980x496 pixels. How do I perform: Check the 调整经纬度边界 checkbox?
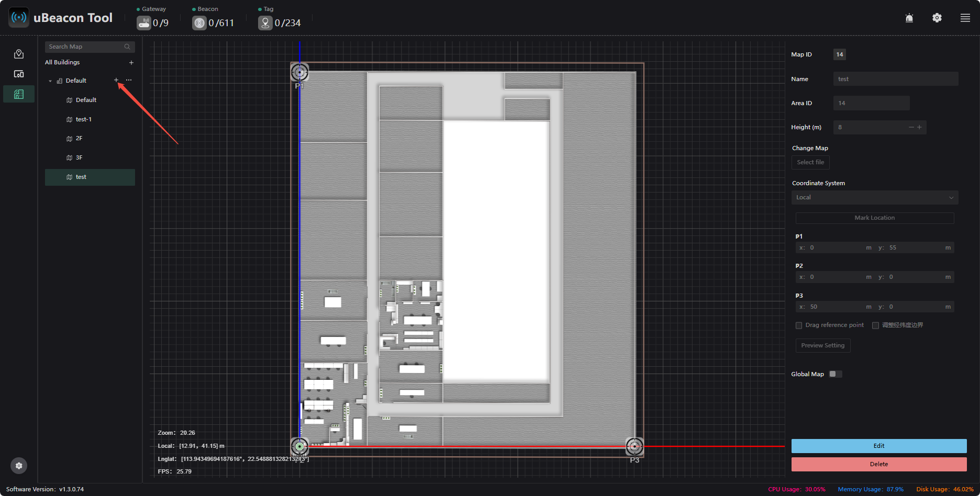tap(875, 325)
